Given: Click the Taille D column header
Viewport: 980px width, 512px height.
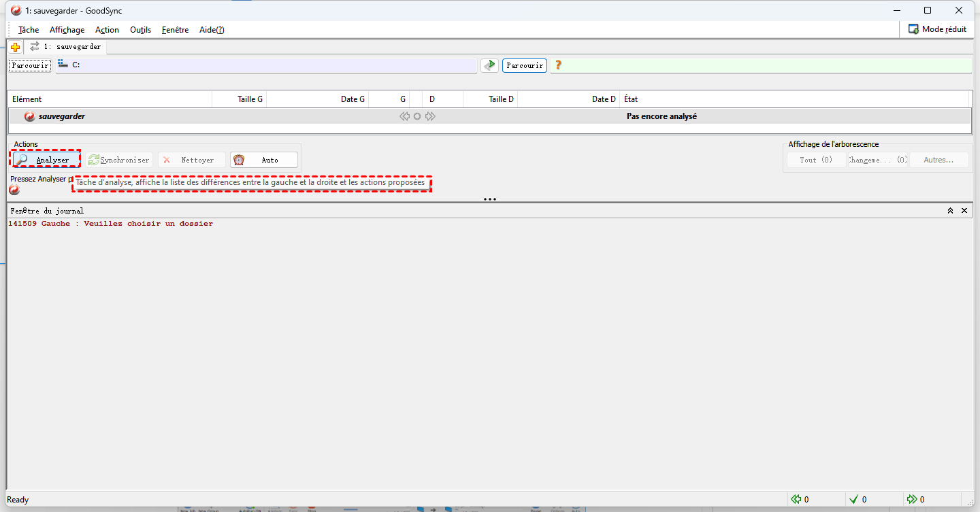Looking at the screenshot, I should coord(491,99).
